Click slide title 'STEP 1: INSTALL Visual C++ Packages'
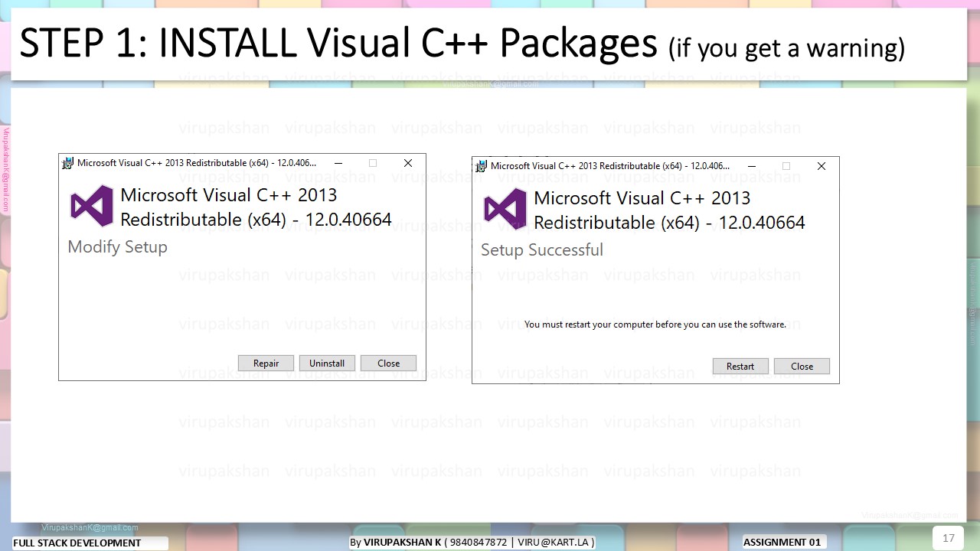Viewport: 980px width, 551px height. [x=338, y=44]
